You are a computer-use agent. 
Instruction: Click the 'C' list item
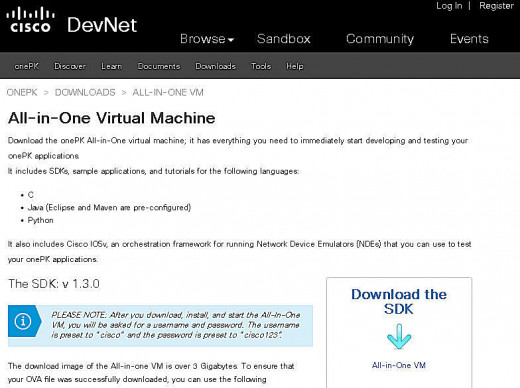(31, 195)
